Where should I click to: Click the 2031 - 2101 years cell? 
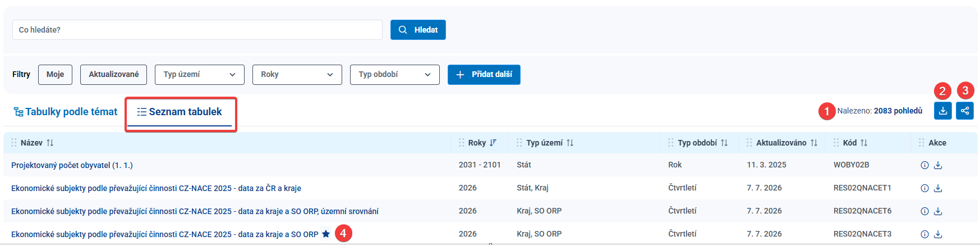click(480, 165)
